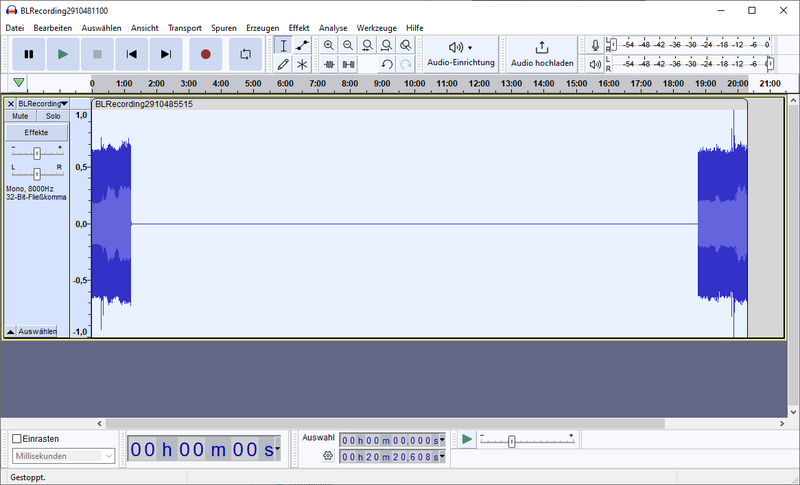The width and height of the screenshot is (800, 485).
Task: Skip to end of the track
Action: (166, 54)
